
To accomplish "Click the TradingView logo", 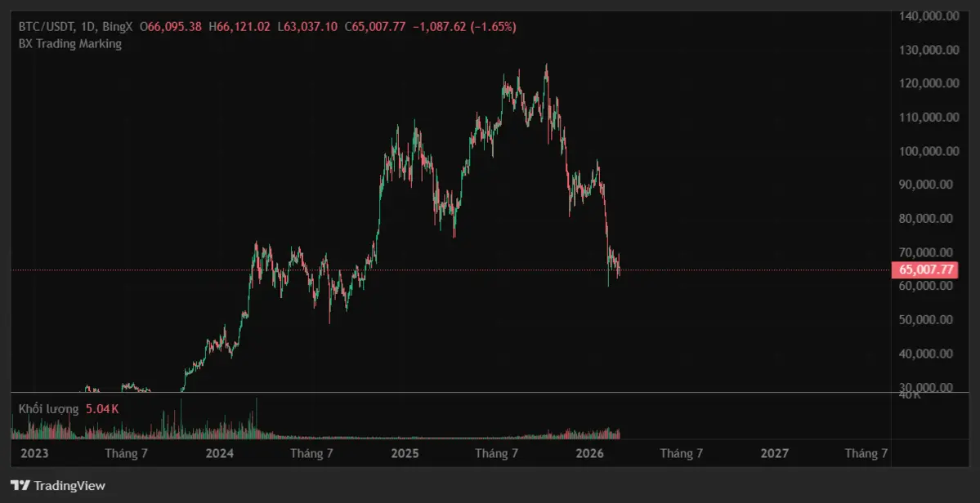I will click(x=58, y=485).
